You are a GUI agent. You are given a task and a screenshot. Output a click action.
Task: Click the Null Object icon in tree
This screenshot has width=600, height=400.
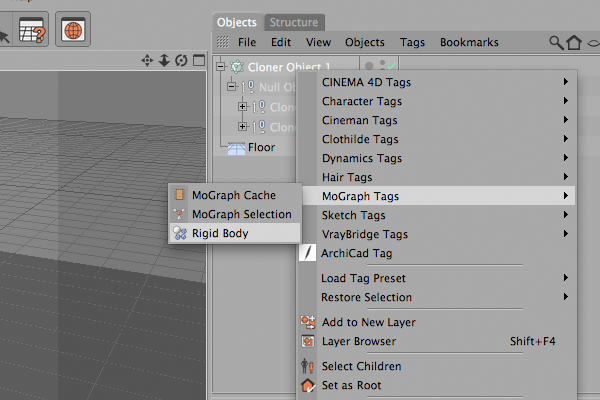pyautogui.click(x=248, y=87)
